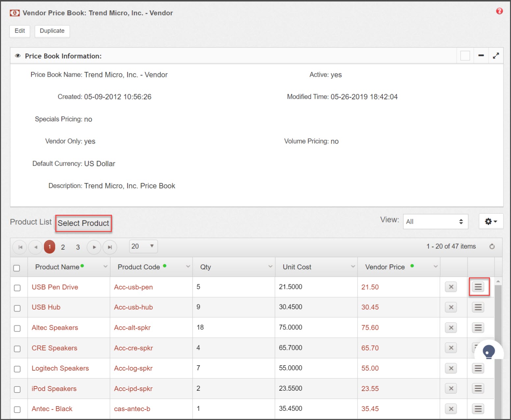The width and height of the screenshot is (511, 420).
Task: Open the CRE Speakers product link
Action: point(54,348)
